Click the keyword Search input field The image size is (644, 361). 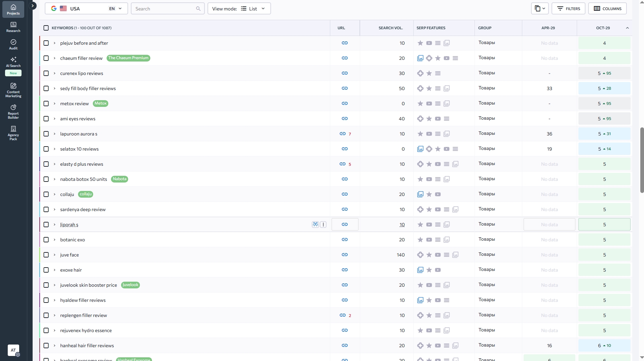pos(164,9)
